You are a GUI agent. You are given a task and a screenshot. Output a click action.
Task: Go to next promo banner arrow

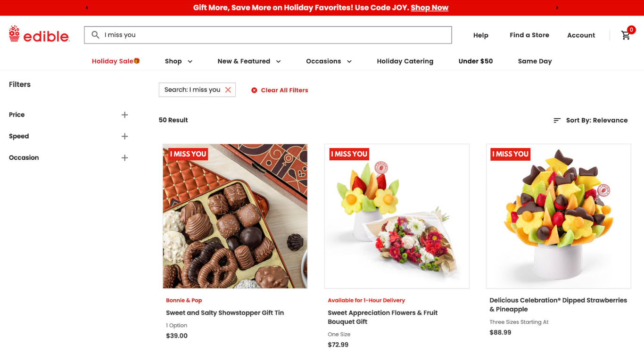[557, 8]
